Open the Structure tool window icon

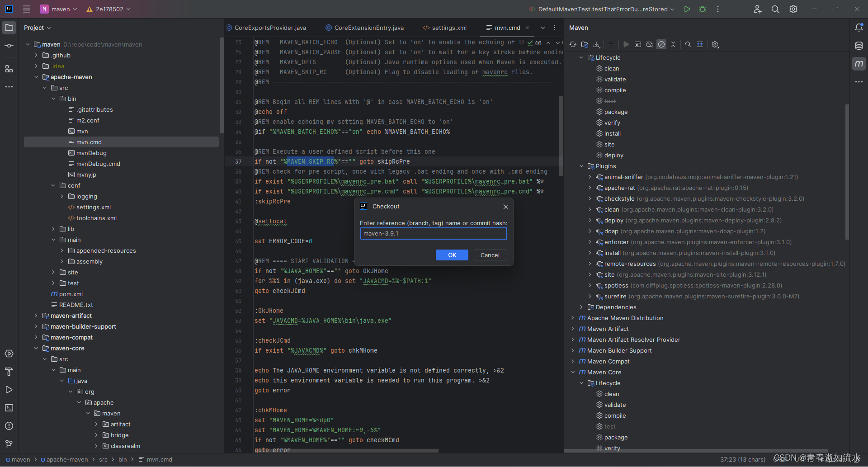coord(9,69)
